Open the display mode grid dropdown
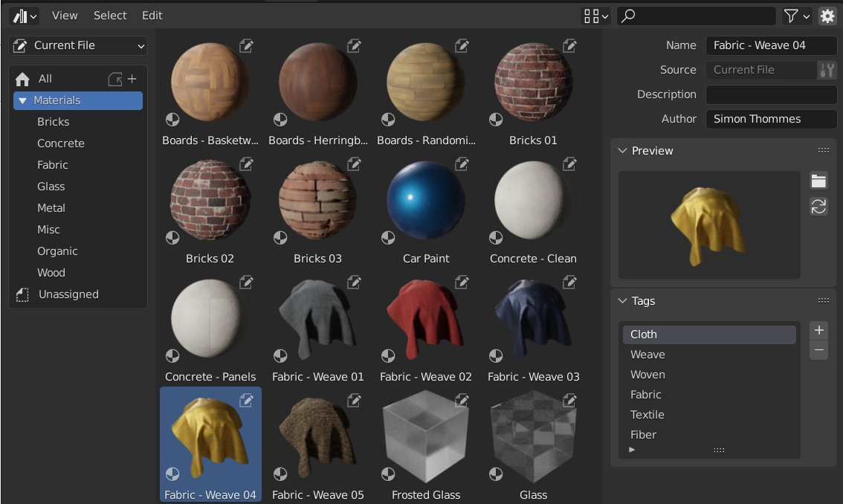 coord(595,16)
